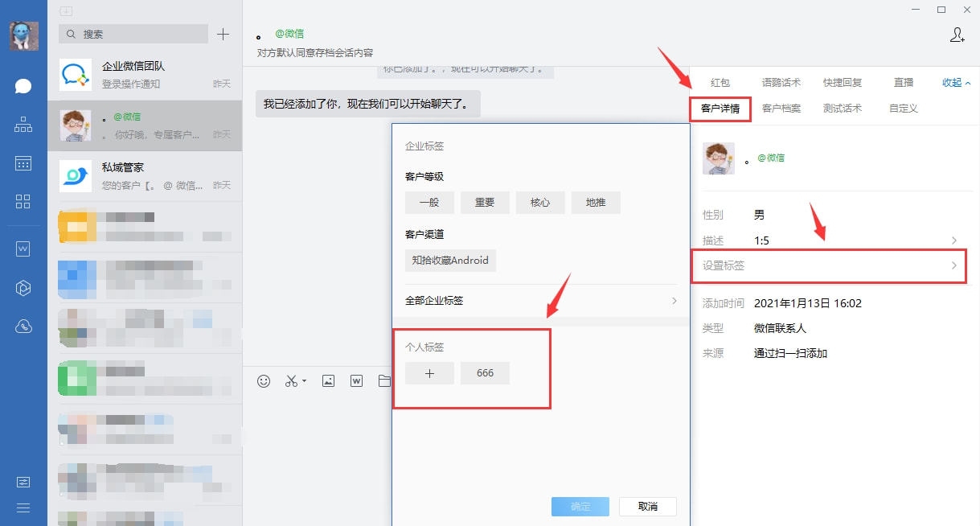Click the search input field
This screenshot has width=980, height=526.
[x=133, y=34]
